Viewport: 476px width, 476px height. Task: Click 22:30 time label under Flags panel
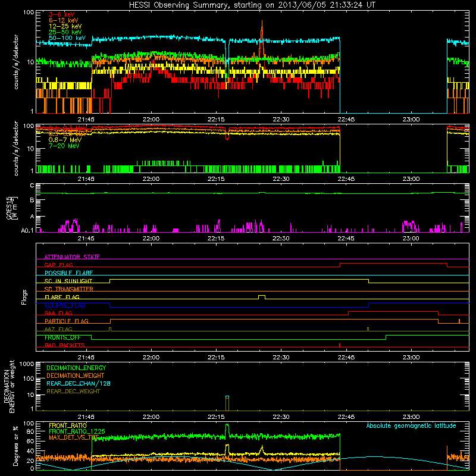(281, 358)
